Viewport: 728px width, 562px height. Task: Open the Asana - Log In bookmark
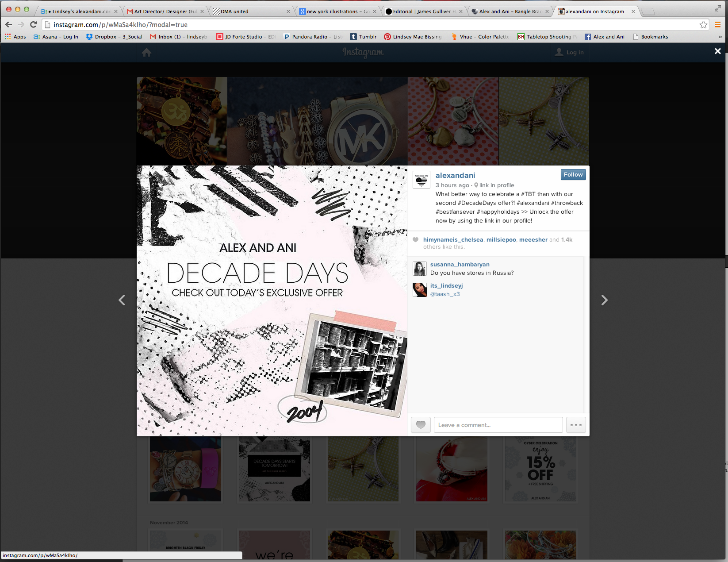click(x=56, y=37)
